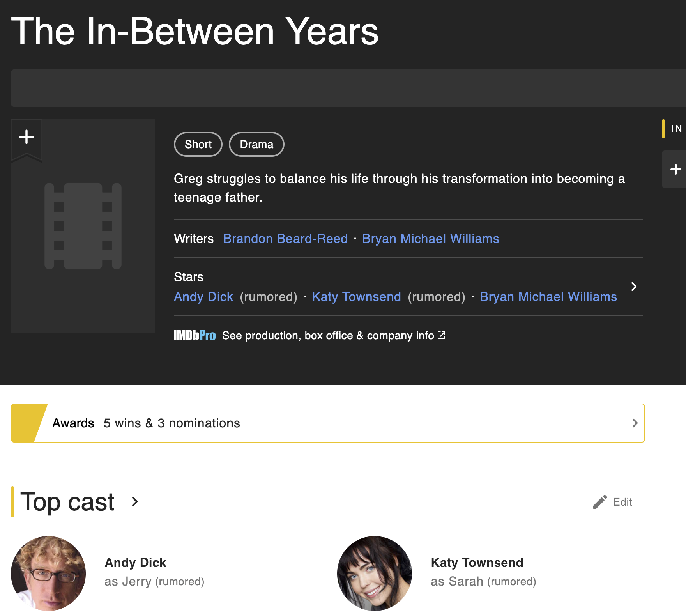
Task: Open Top cast heading
Action: click(67, 502)
